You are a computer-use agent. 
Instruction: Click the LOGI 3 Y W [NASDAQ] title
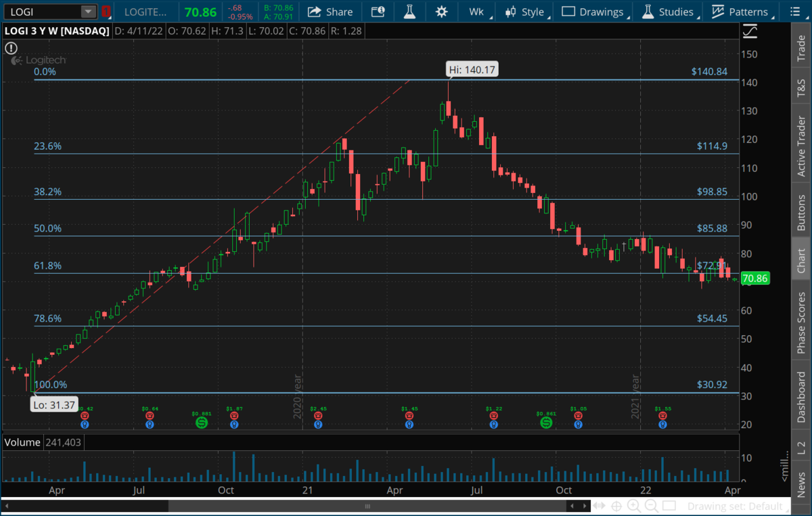pos(55,30)
